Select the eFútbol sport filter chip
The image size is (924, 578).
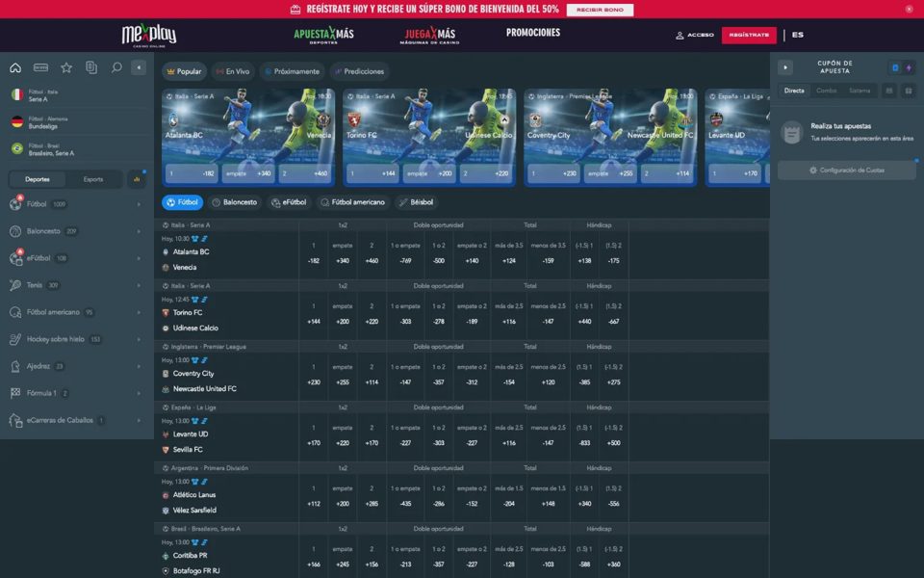(x=289, y=202)
